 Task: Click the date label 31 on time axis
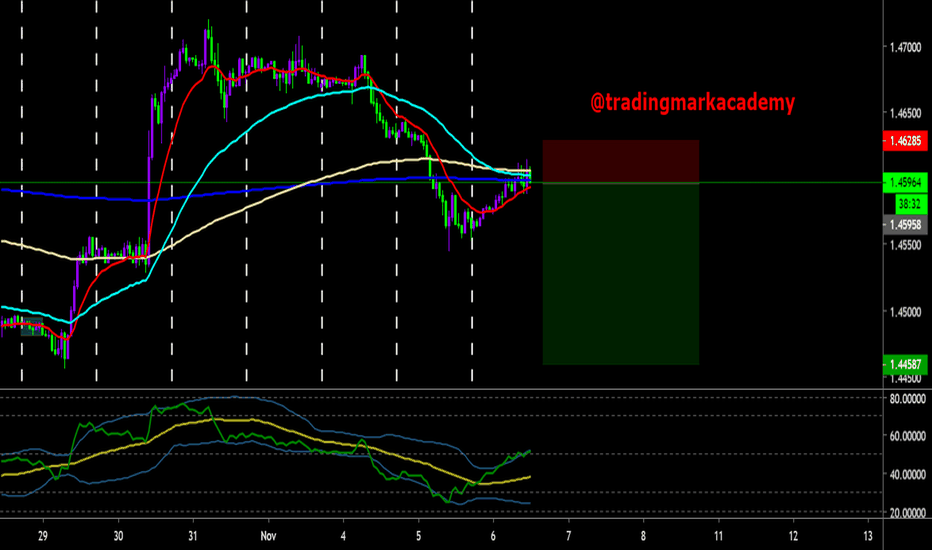click(193, 536)
